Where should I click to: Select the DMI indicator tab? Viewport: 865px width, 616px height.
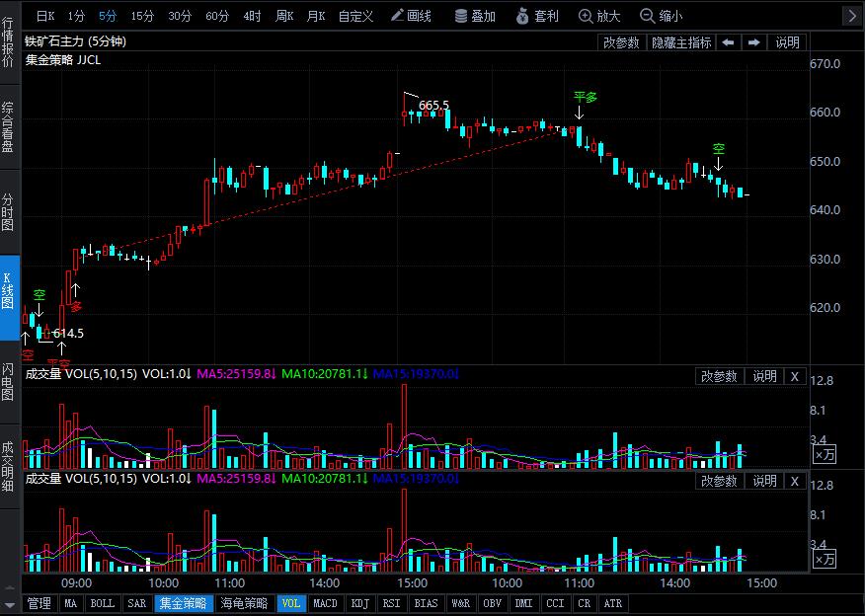tap(523, 603)
